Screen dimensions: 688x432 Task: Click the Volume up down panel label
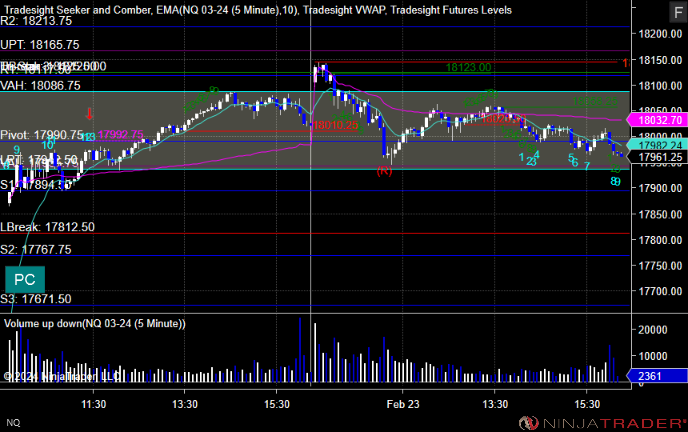95,324
